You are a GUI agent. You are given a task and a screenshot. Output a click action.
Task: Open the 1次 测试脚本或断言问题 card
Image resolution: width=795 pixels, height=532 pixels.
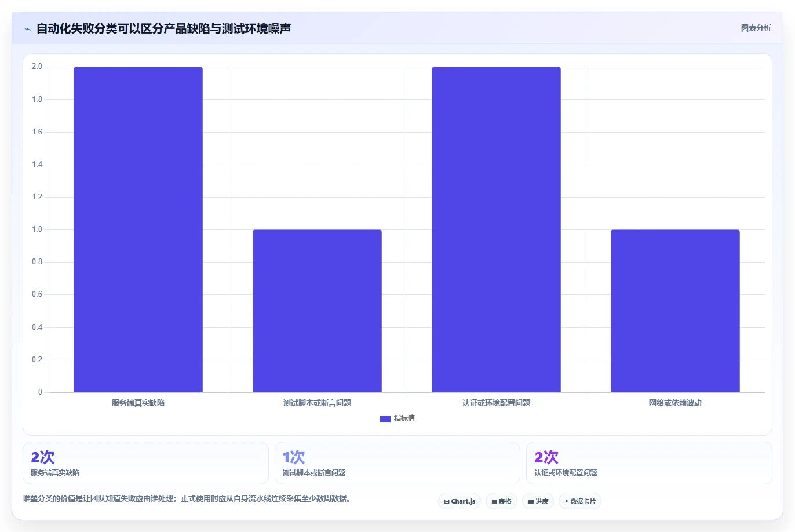click(397, 463)
